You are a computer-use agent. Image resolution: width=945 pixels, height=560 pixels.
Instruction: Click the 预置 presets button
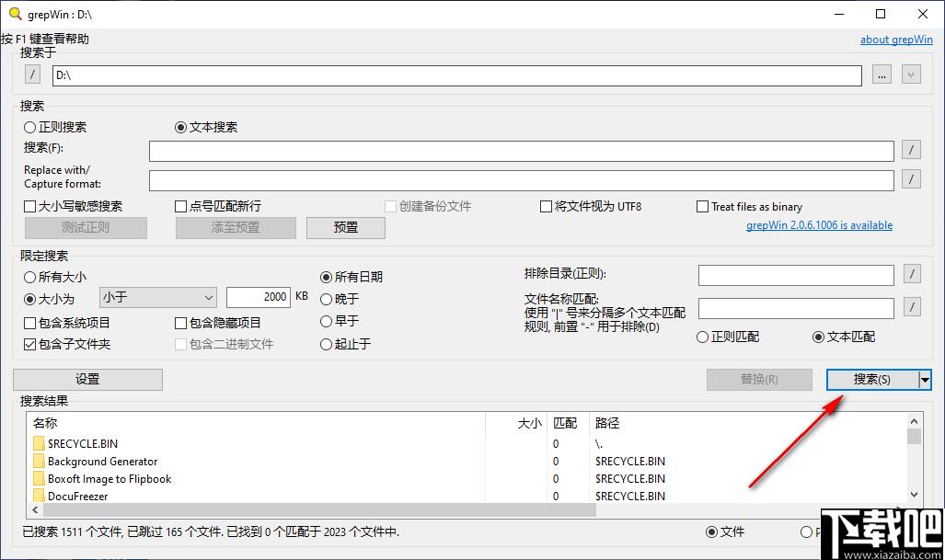click(x=346, y=228)
